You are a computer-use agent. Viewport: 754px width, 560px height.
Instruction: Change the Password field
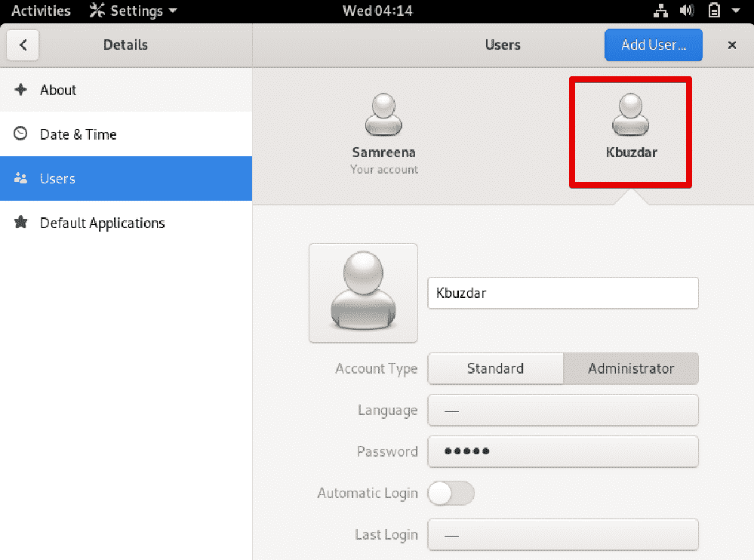coord(563,451)
